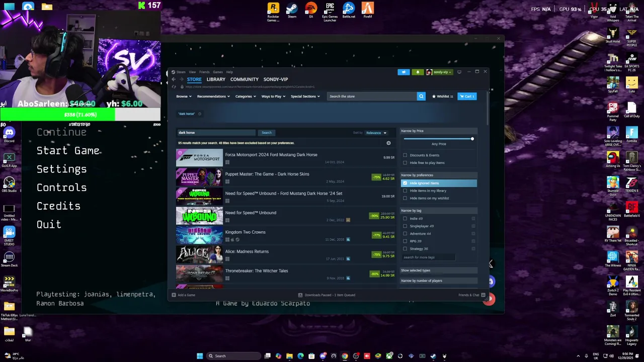
Task: Open Alice: Madness Returns result thumbnail
Action: point(199,254)
